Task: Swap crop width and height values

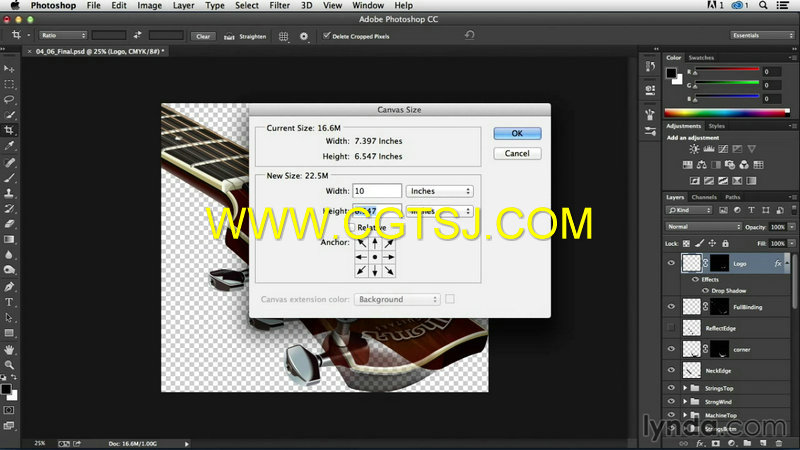Action: tap(137, 35)
